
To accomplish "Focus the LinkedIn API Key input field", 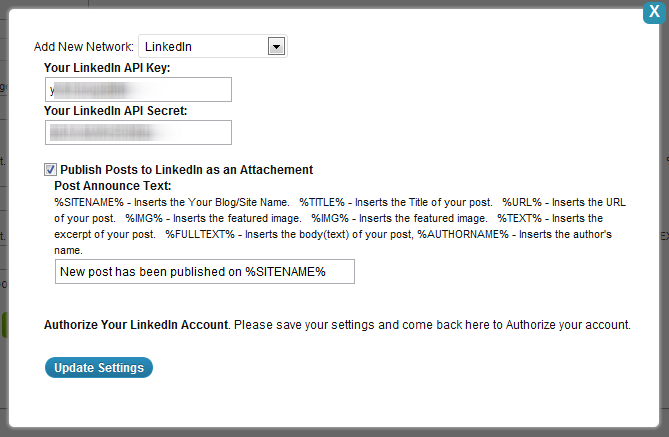I will pyautogui.click(x=138, y=90).
